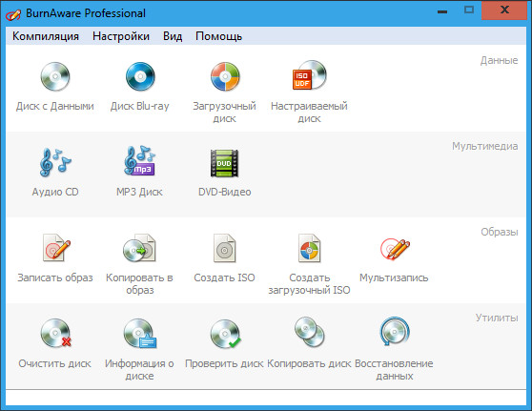Open the Компиляция menu
This screenshot has height=411, width=532.
point(46,36)
